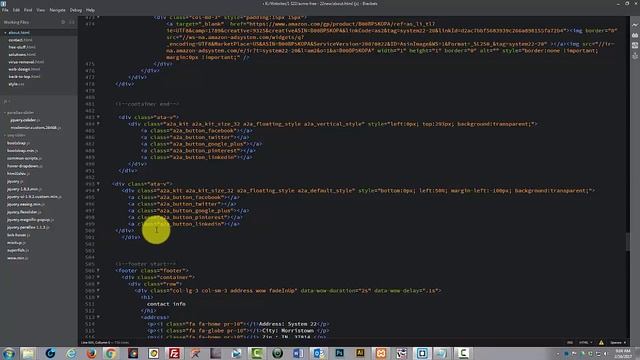This screenshot has width=640, height=360.
Task: Open Outlook from the taskbar
Action: click(x=319, y=353)
